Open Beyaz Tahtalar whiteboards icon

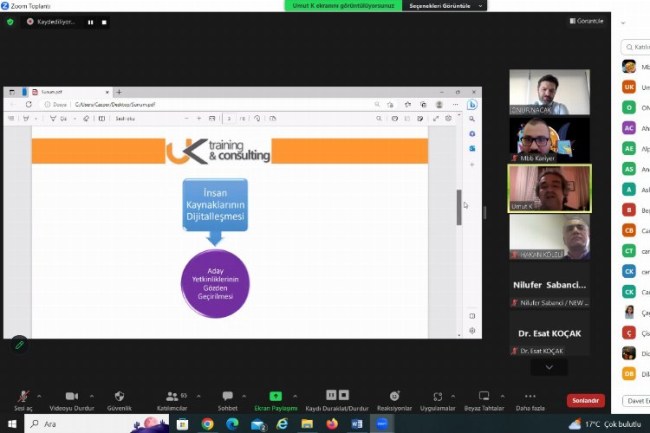click(484, 396)
